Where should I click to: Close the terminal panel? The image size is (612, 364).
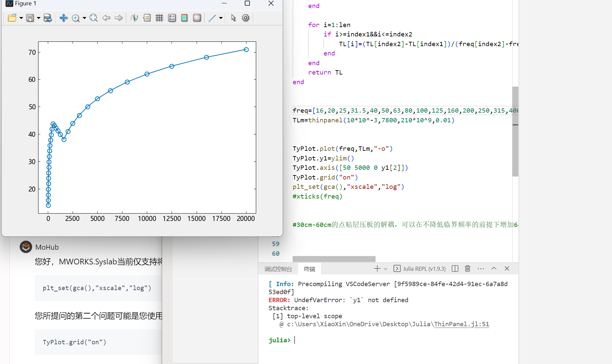507,269
